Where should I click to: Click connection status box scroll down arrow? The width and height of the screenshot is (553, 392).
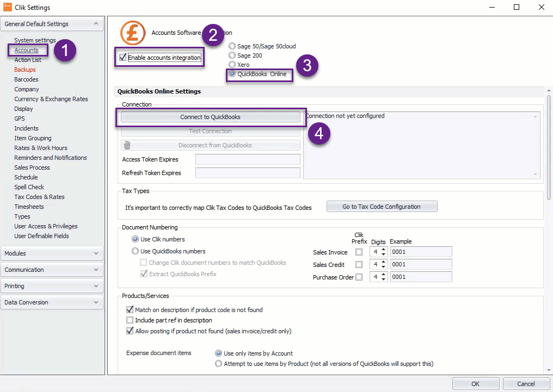click(535, 174)
